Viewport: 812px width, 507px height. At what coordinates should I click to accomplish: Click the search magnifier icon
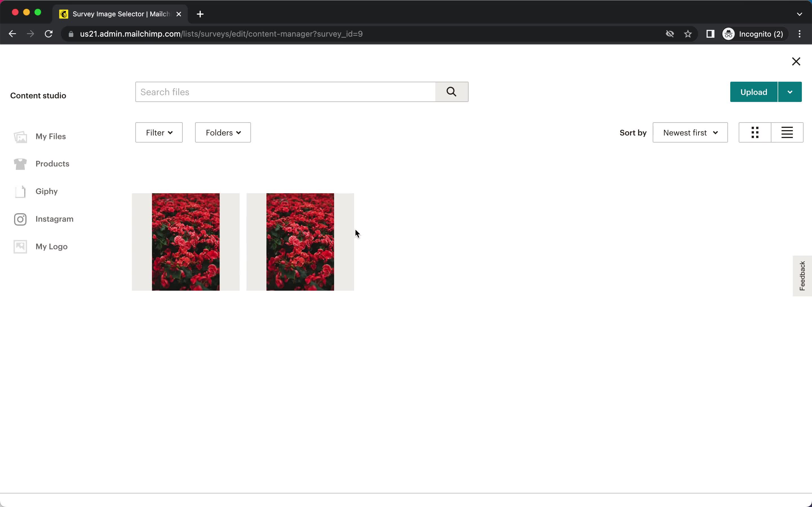tap(451, 92)
